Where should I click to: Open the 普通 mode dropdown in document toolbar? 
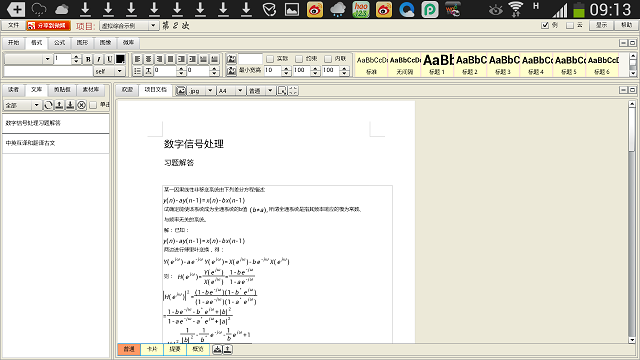click(x=261, y=91)
